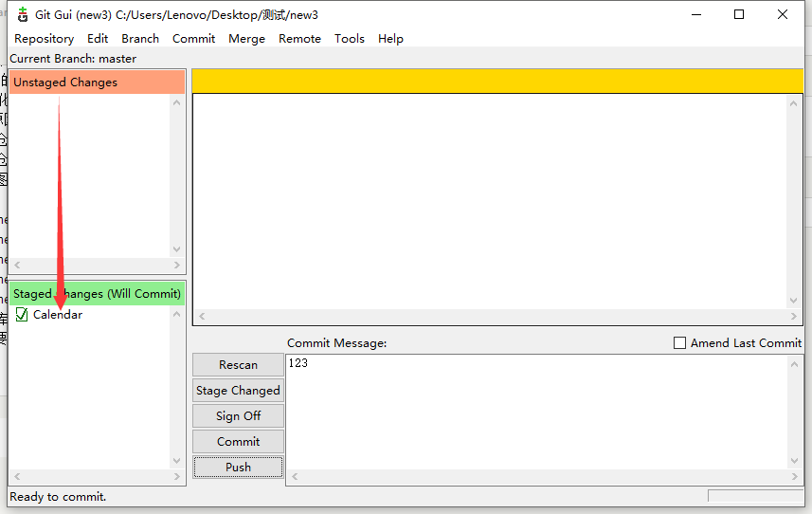Open the Commit menu
Viewport: 812px width, 514px height.
click(x=193, y=39)
